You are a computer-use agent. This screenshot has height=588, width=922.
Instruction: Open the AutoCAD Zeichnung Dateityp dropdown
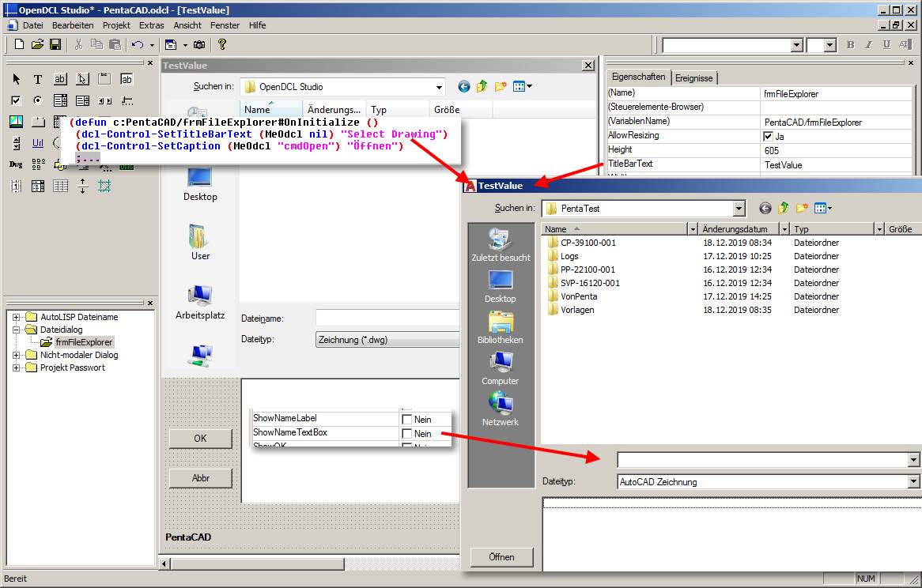pos(913,481)
